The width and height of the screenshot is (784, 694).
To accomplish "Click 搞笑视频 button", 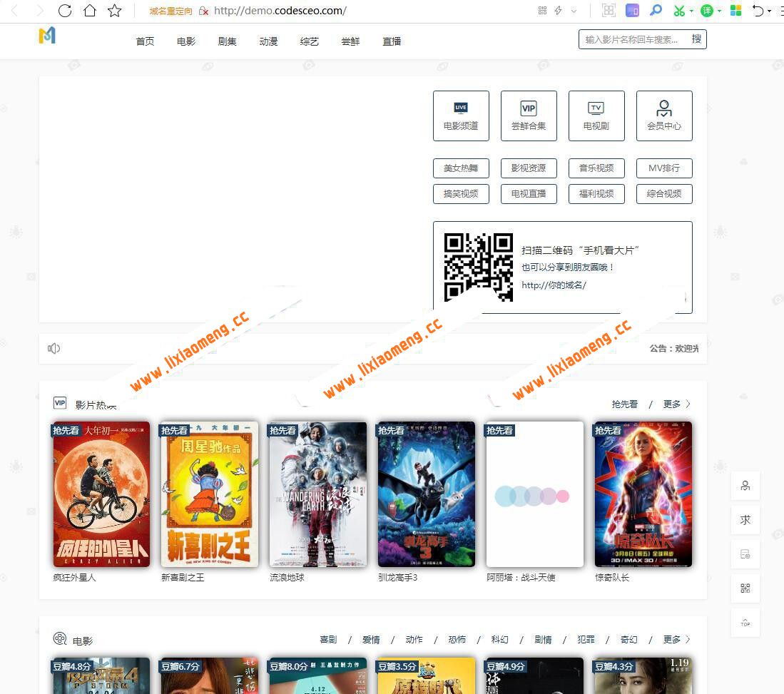I will 461,194.
